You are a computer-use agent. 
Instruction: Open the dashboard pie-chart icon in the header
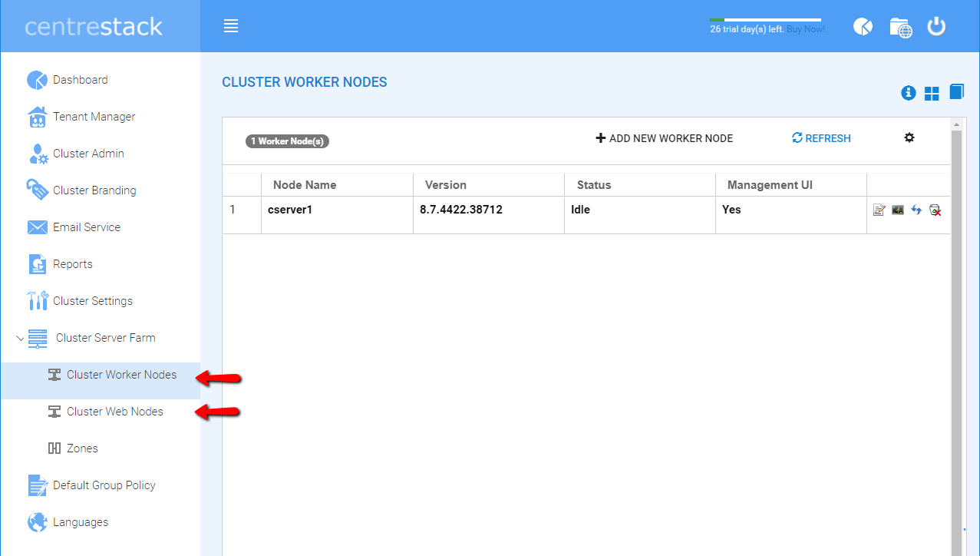pyautogui.click(x=863, y=27)
